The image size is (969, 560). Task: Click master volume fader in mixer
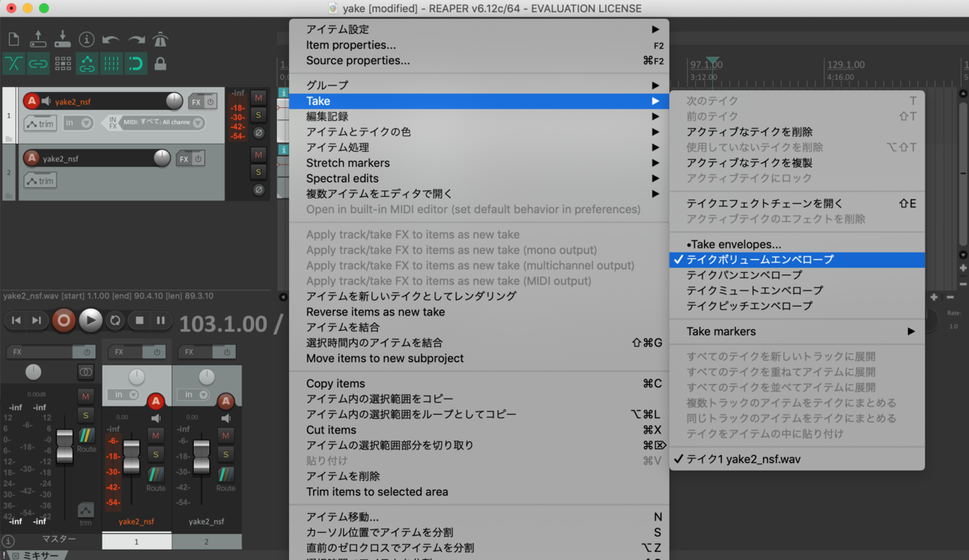click(65, 446)
